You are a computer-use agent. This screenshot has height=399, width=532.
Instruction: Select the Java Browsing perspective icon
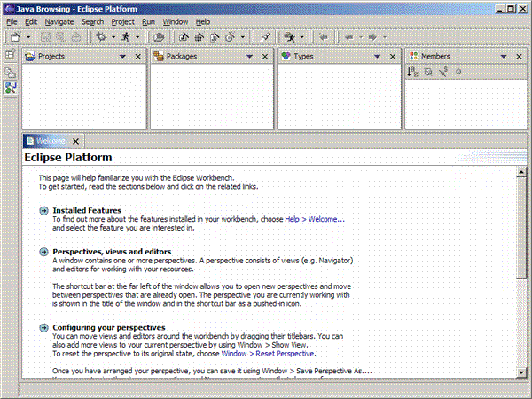coord(11,88)
